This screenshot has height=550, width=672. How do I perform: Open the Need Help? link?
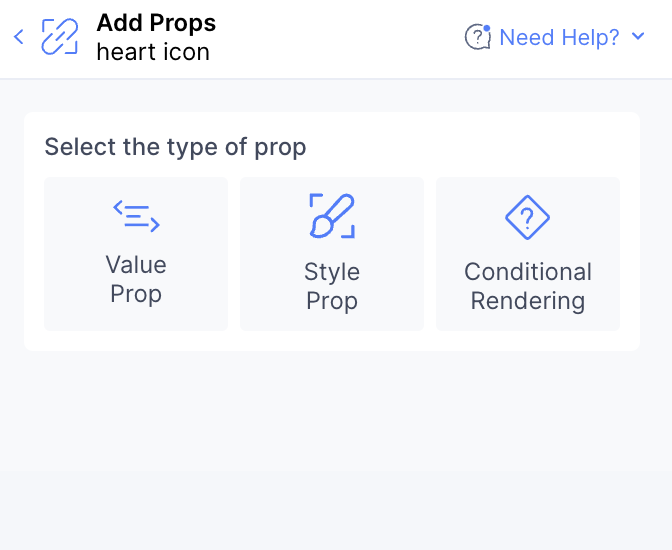(x=559, y=37)
